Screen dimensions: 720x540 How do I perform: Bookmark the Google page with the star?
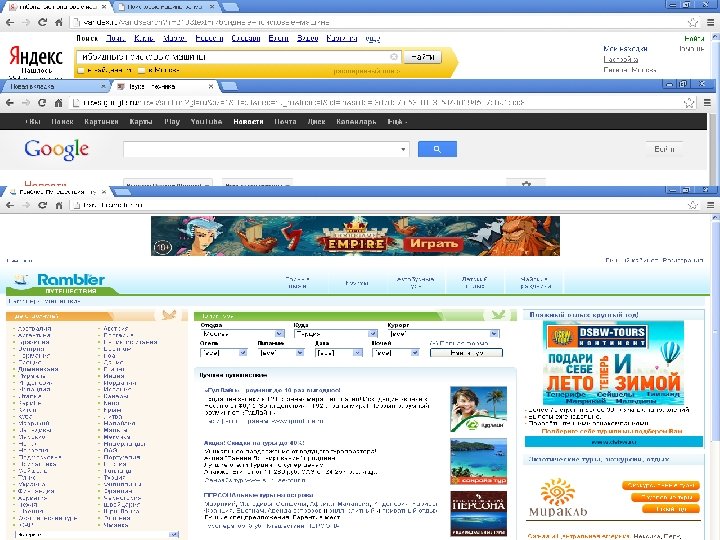[x=689, y=102]
